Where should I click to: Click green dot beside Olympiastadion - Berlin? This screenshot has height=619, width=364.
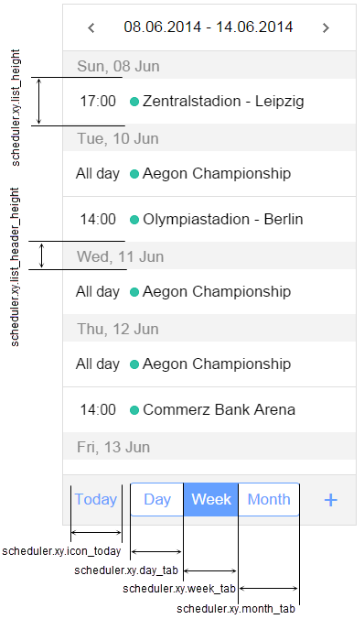pyautogui.click(x=134, y=220)
